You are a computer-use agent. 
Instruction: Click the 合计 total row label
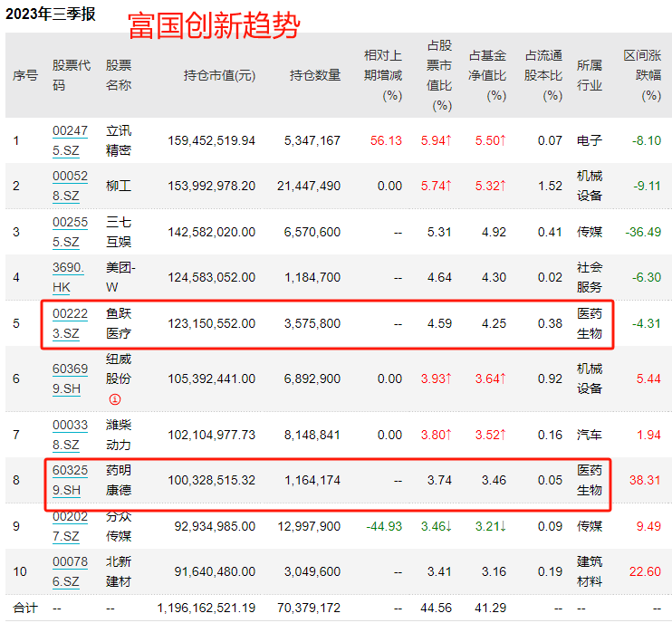25,608
